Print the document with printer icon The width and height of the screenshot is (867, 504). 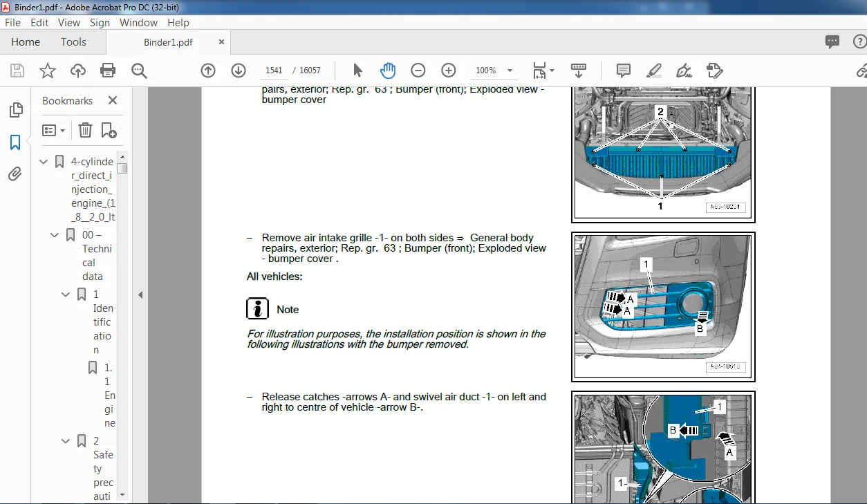pyautogui.click(x=108, y=71)
